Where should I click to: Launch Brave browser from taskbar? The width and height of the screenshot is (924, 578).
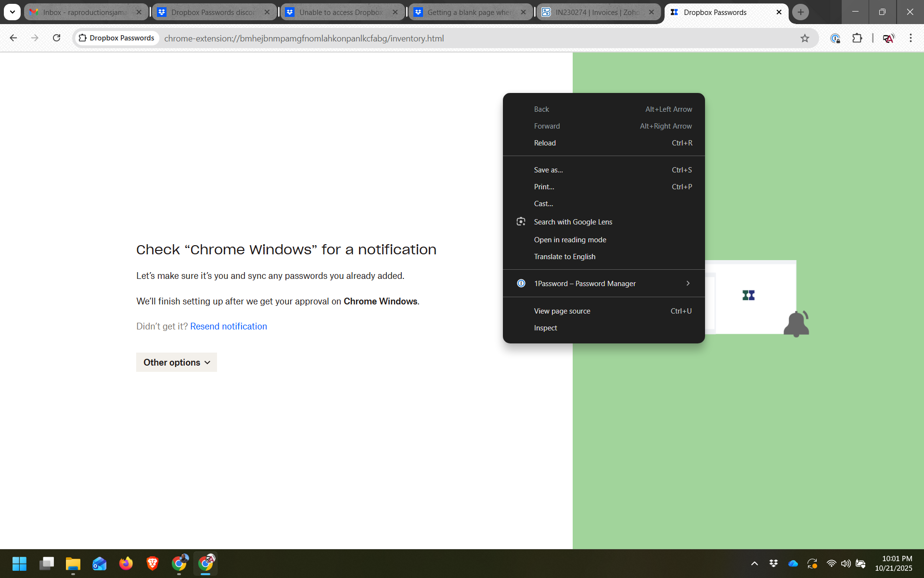(152, 563)
